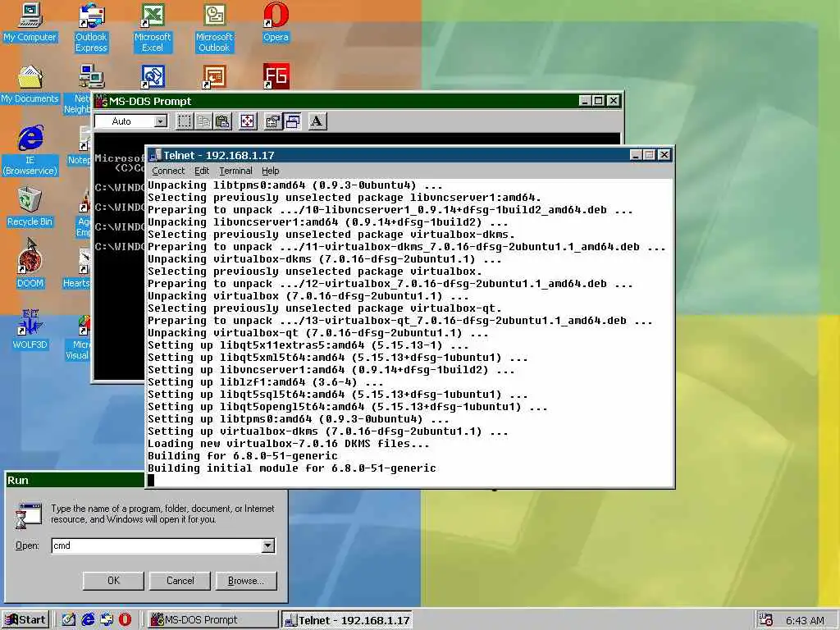Viewport: 840px width, 630px height.
Task: Open the Help menu in Telnet
Action: click(271, 171)
